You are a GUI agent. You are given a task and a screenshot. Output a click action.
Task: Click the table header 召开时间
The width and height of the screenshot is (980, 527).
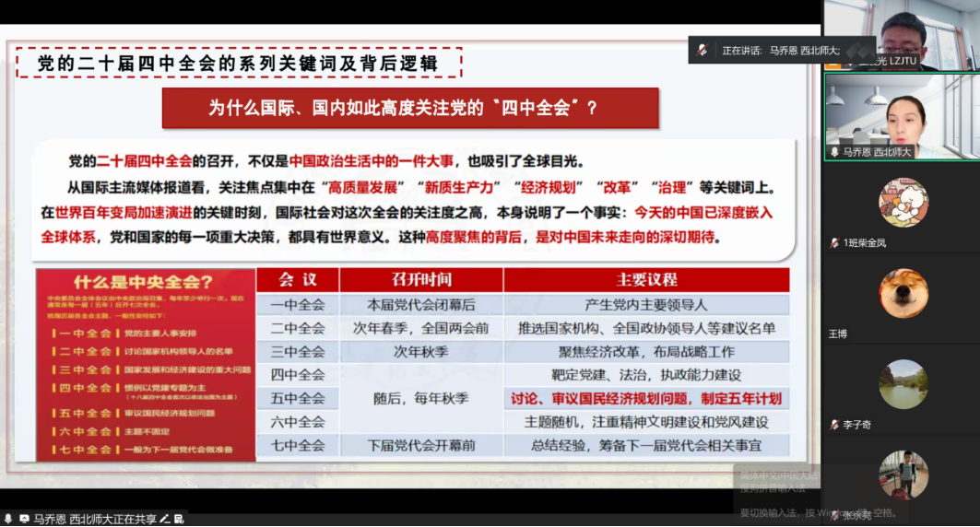pyautogui.click(x=421, y=280)
